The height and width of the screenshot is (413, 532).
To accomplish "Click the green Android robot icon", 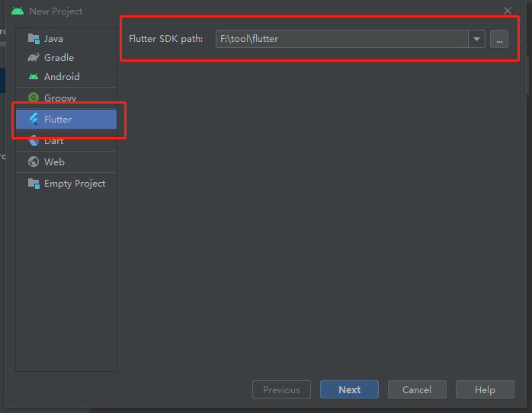I will 34,77.
